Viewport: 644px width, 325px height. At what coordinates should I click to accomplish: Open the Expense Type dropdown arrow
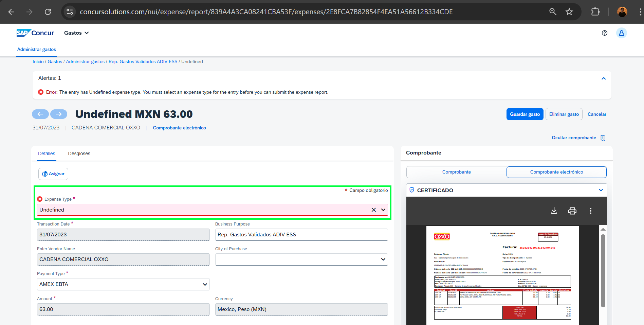click(383, 210)
